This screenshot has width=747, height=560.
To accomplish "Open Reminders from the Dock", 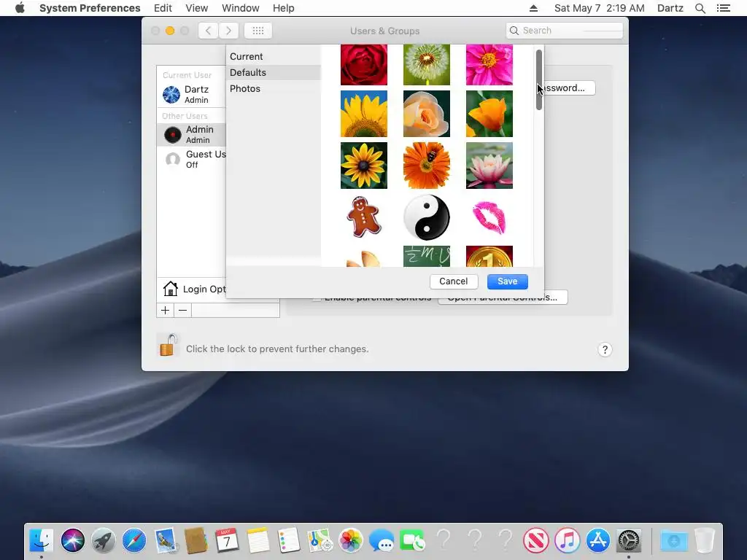I will (x=289, y=541).
